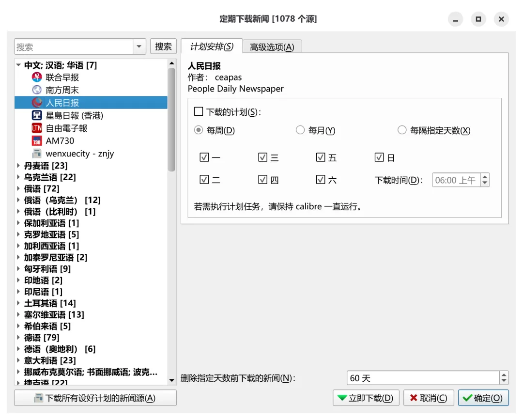Click 下载所有设好计划的新闻源(A) button
The width and height of the screenshot is (523, 420).
pos(95,398)
